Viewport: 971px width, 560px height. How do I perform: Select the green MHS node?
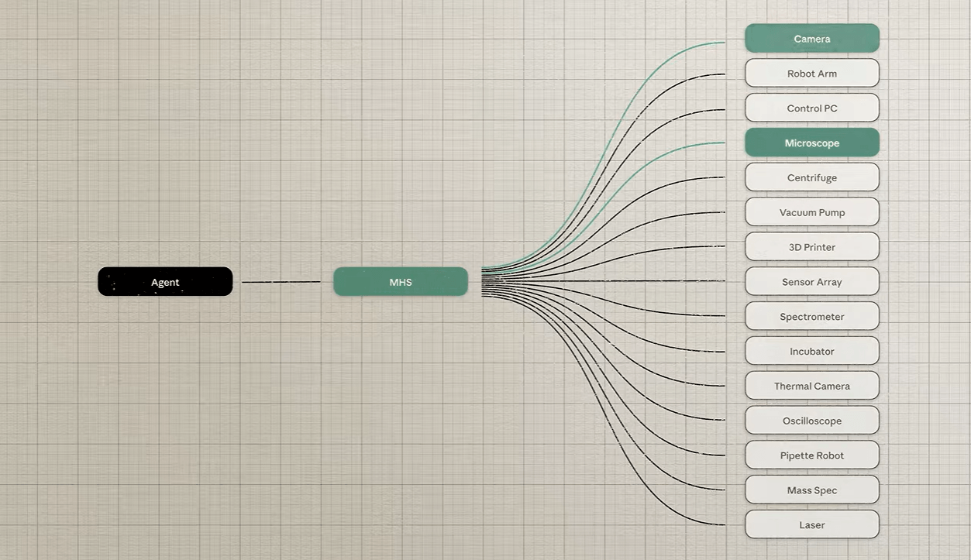(x=401, y=282)
